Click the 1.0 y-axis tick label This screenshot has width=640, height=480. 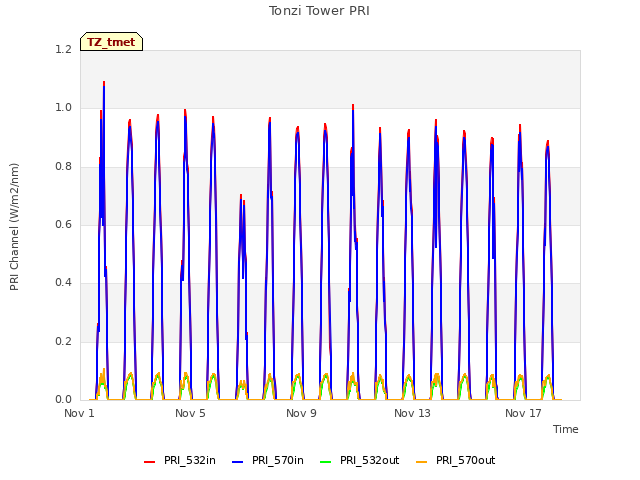(63, 108)
